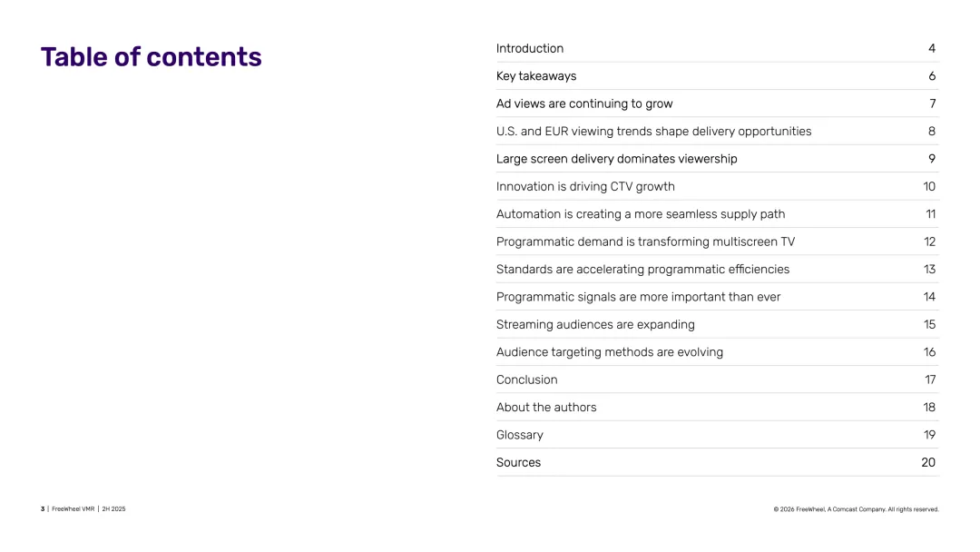Go to Standards accelerating programmatic efficiencies
This screenshot has height=552, width=980.
pos(642,270)
